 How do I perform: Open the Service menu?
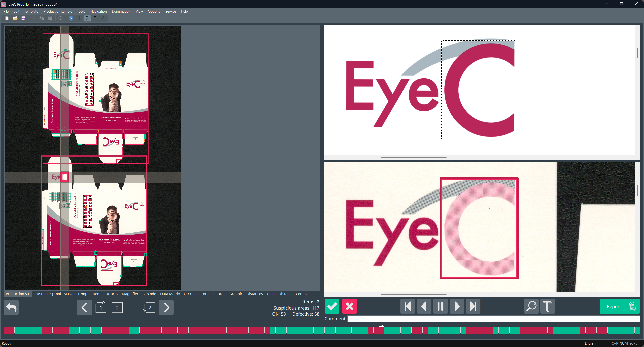[x=171, y=11]
